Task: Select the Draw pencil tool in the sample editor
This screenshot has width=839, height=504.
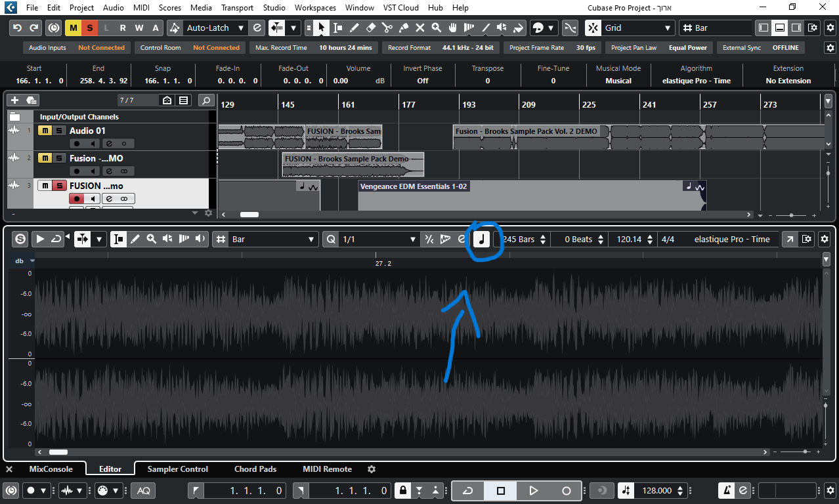Action: click(135, 239)
